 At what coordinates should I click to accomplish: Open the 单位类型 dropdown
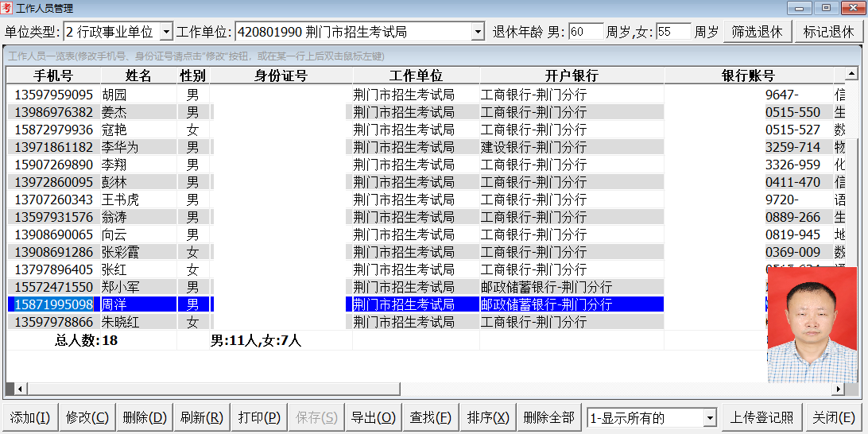tap(165, 32)
